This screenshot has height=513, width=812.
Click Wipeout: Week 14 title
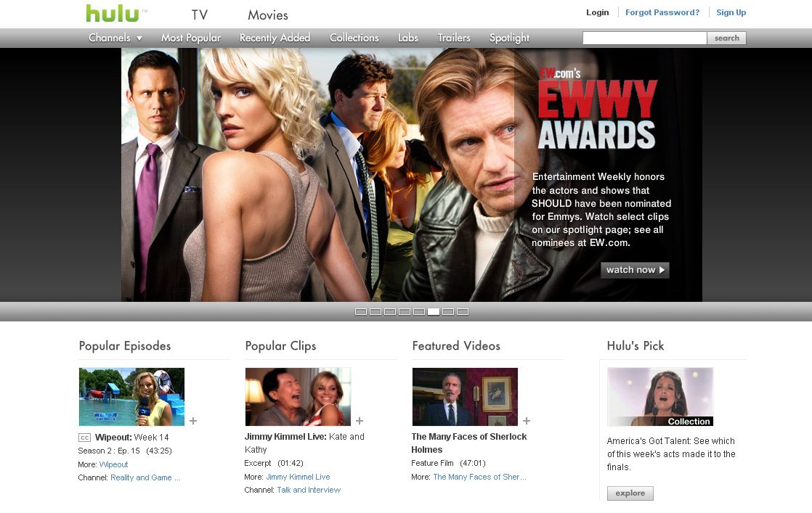(x=132, y=438)
